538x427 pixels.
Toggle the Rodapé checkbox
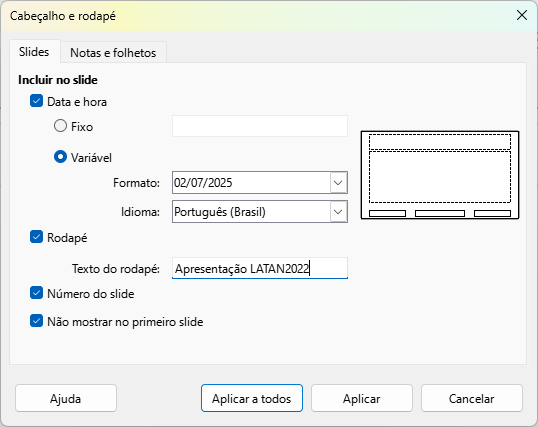tap(36, 237)
